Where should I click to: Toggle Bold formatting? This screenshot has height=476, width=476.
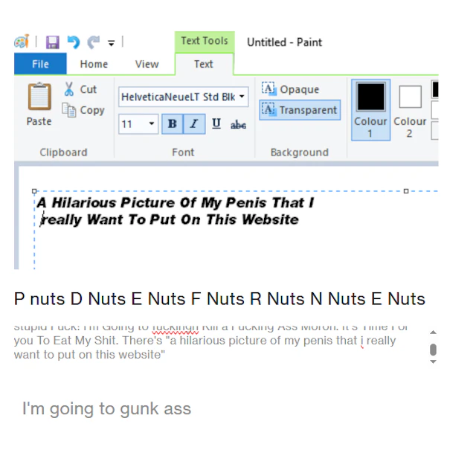click(173, 123)
